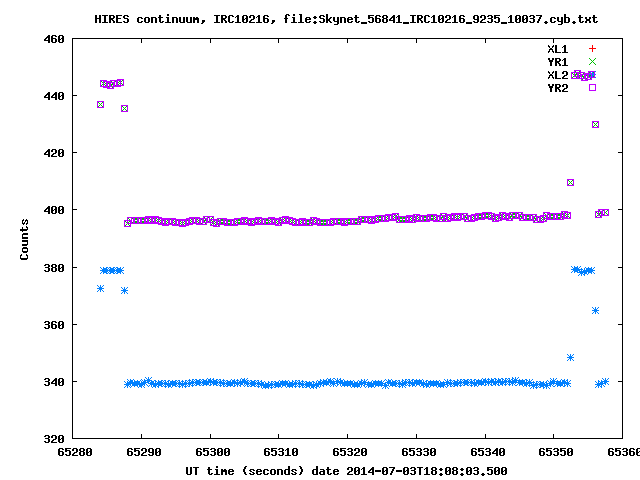Viewport: 640px width, 480px height.
Task: Click the y-axis value 400
Action: (54, 210)
